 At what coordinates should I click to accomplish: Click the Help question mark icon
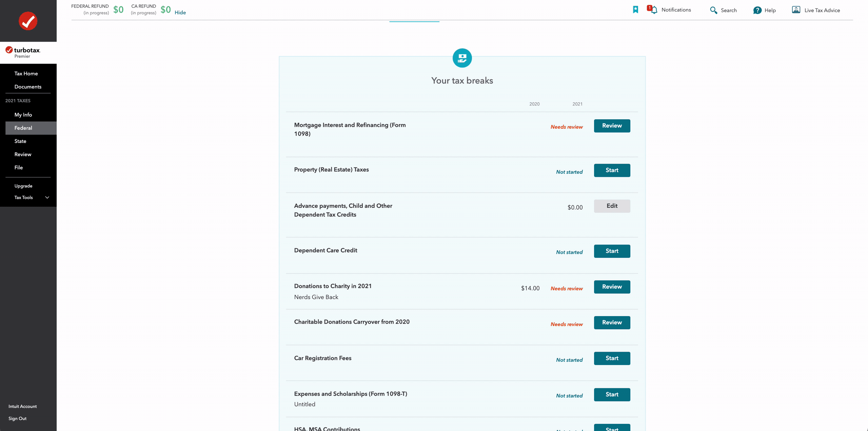pos(757,10)
